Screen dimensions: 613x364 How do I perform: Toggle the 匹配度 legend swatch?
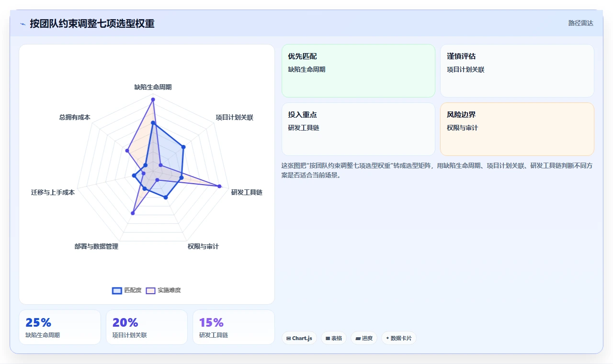(117, 290)
